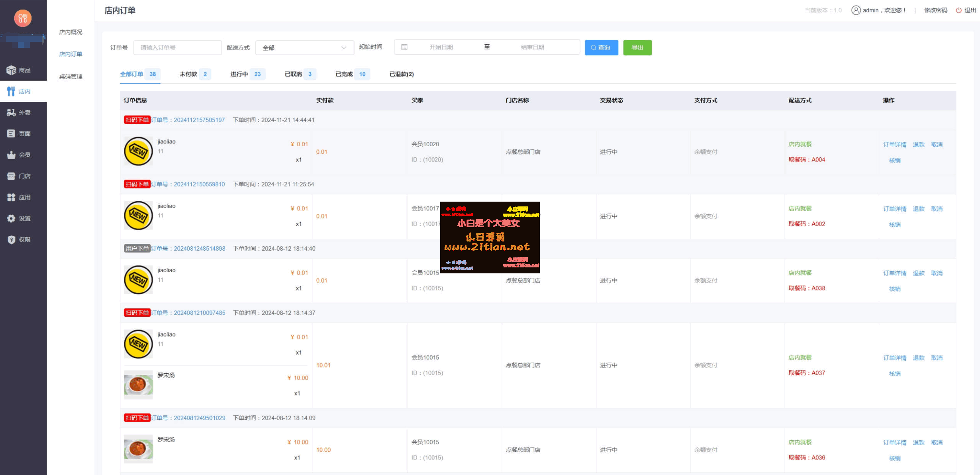Image resolution: width=980 pixels, height=475 pixels.
Task: Open 订单详情 for pickup code A004
Action: (895, 145)
